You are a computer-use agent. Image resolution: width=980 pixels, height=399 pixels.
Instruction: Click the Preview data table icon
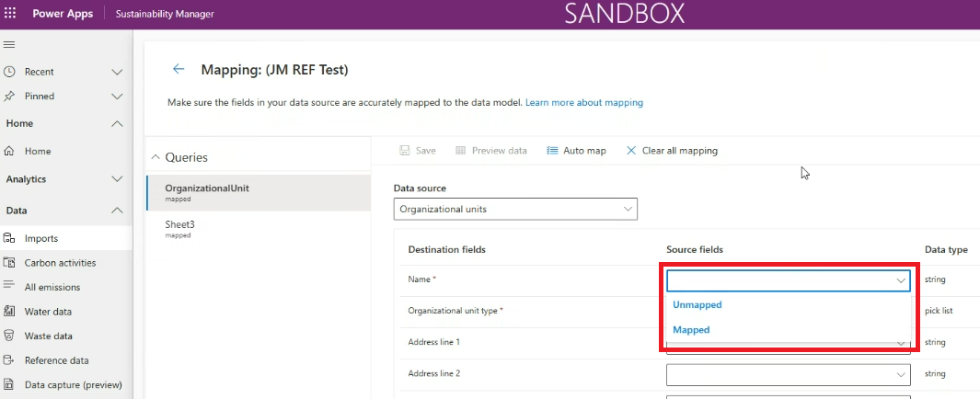461,151
